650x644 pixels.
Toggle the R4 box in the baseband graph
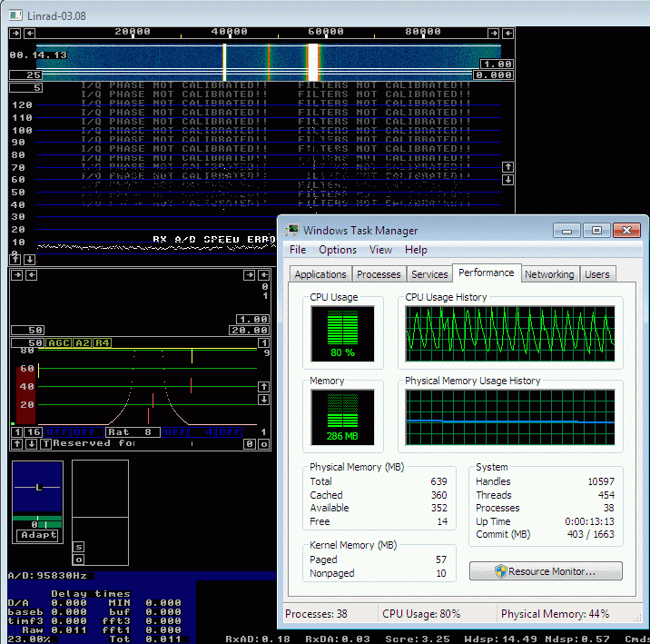[102, 343]
